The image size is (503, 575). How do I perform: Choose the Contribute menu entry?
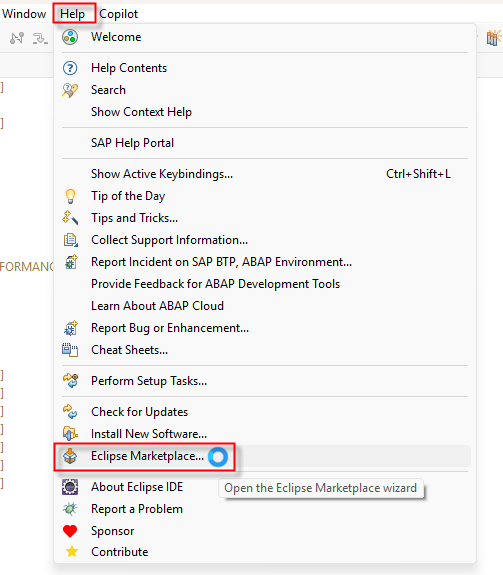click(265, 552)
